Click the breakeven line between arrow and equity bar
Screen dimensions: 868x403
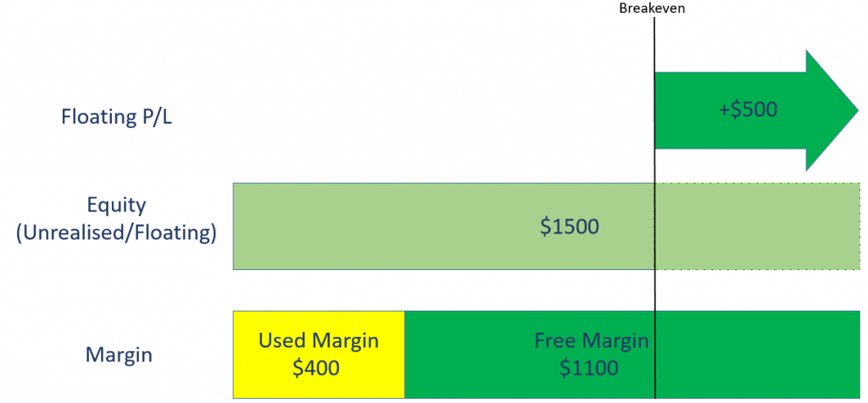655,166
